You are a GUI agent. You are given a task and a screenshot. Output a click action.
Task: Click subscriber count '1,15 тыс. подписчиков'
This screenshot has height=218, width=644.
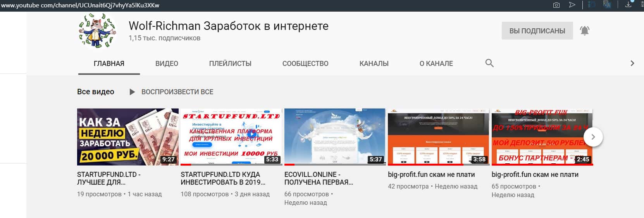click(x=165, y=38)
